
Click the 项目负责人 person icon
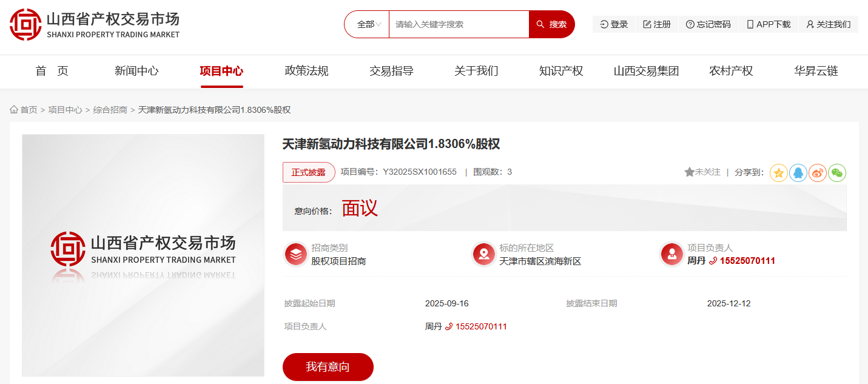coord(672,254)
